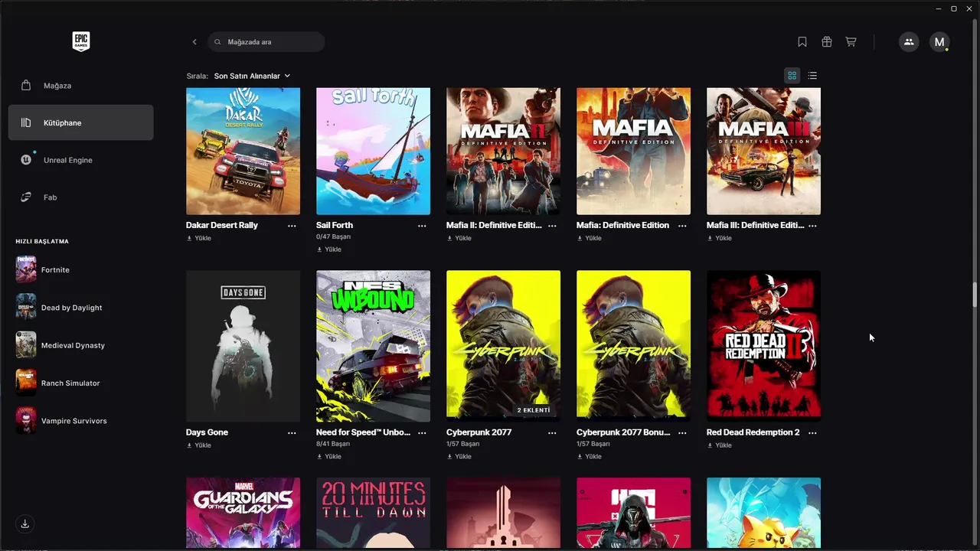The image size is (980, 551).
Task: Switch library to list view
Action: [812, 76]
